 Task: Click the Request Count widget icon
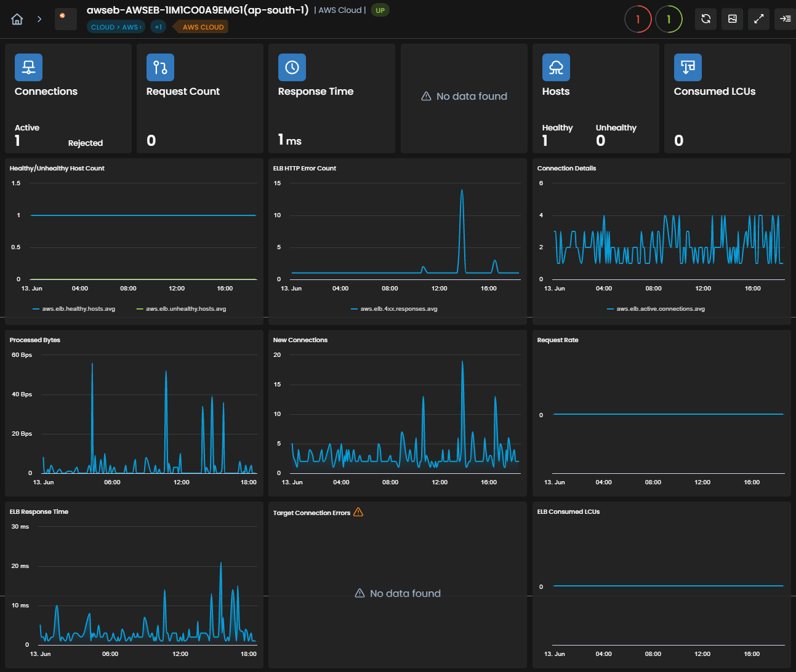tap(160, 68)
